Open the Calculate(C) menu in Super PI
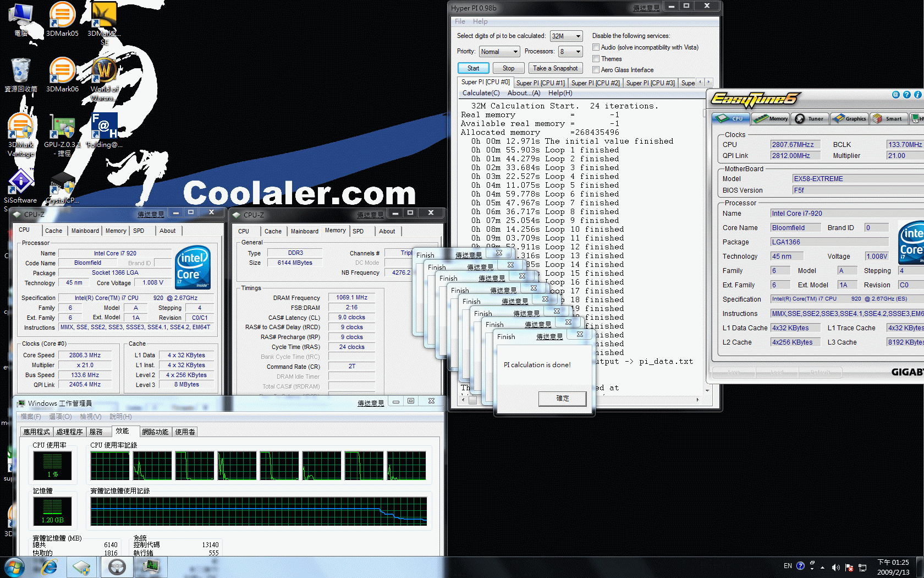Screen dimensions: 924x578 tap(481, 93)
